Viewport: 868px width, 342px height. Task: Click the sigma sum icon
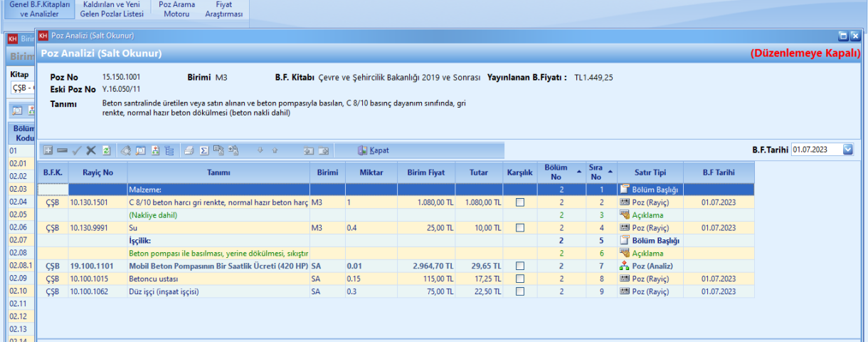point(203,150)
